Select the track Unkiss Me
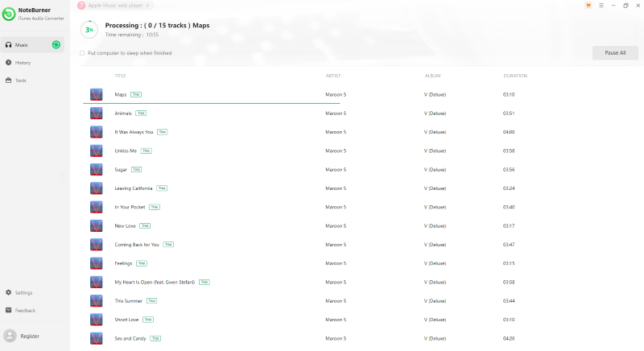This screenshot has width=644, height=351. (126, 151)
